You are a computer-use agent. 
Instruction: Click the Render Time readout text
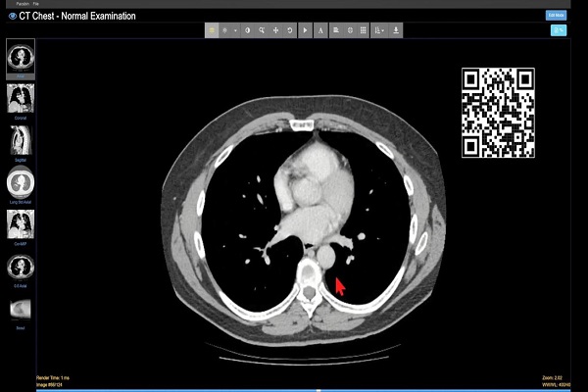(53, 377)
